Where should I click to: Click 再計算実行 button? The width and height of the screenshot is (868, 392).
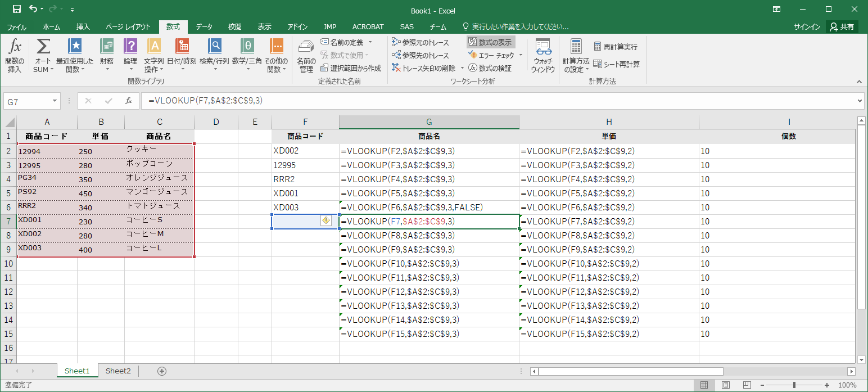click(x=616, y=47)
